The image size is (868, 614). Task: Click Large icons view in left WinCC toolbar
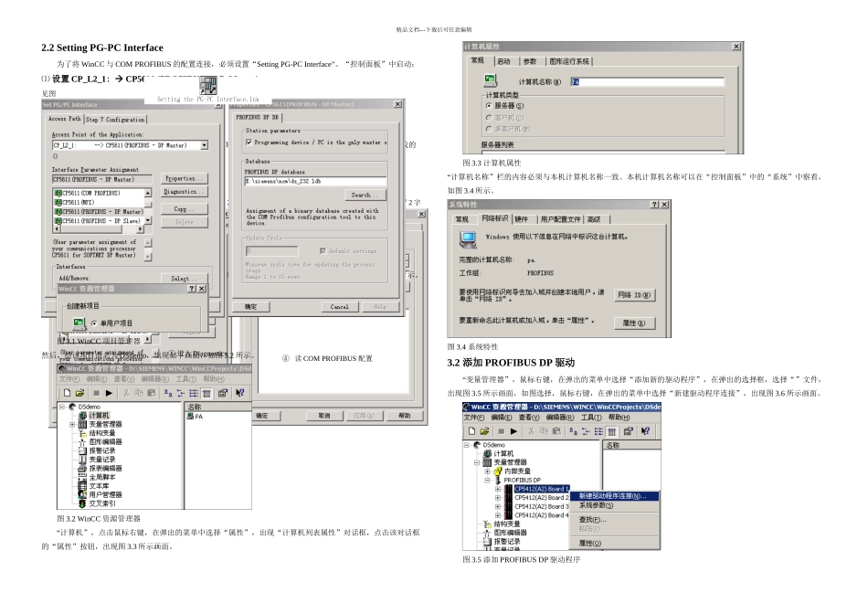coord(168,393)
